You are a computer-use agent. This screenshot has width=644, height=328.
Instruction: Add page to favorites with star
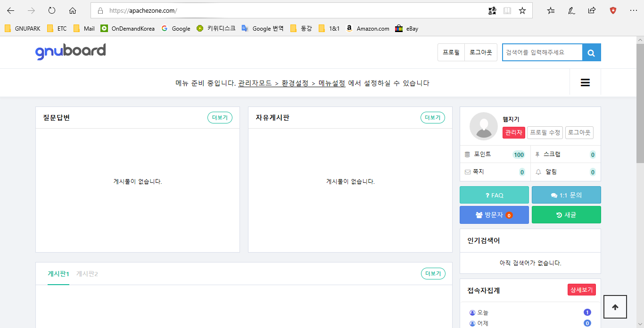point(522,10)
